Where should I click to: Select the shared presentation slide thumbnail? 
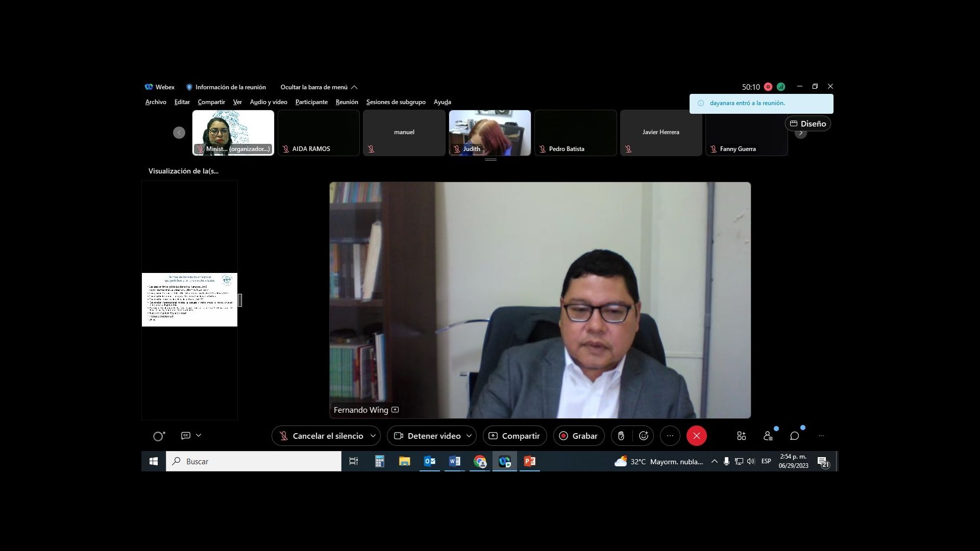coord(189,299)
